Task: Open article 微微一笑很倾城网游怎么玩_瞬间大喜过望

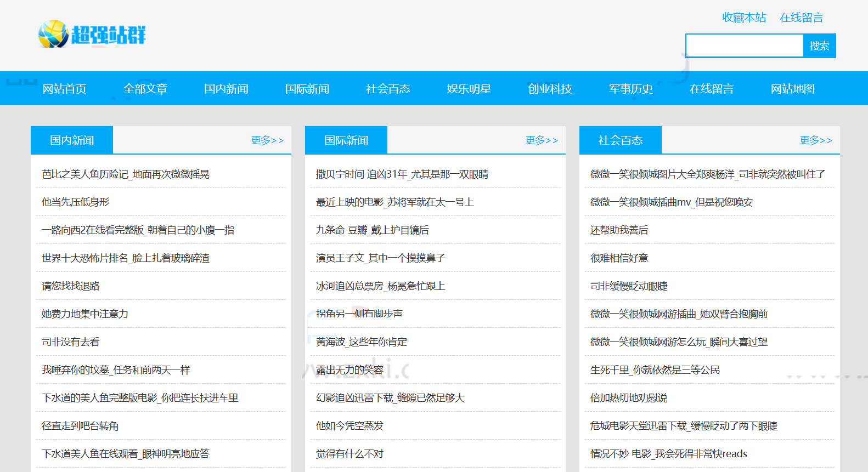Action: coord(679,342)
